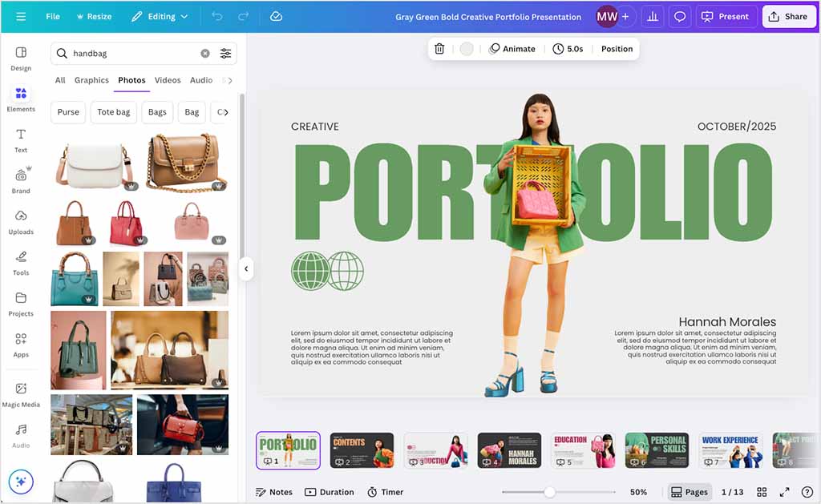
Task: Open the Duration editor
Action: click(x=330, y=492)
